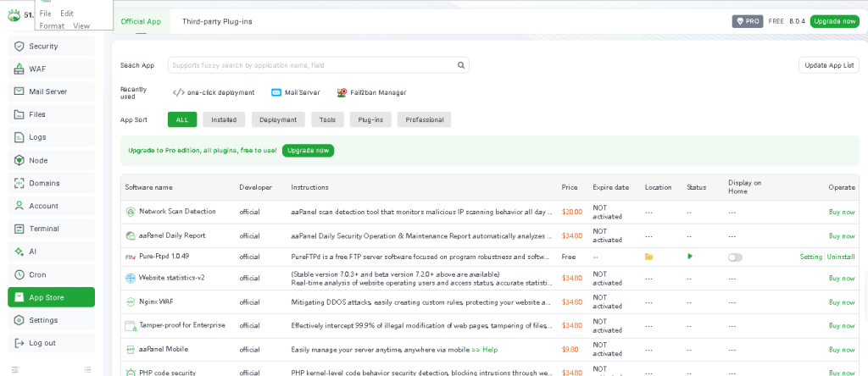This screenshot has height=376, width=868.
Task: Filter apps by Professional
Action: (424, 119)
